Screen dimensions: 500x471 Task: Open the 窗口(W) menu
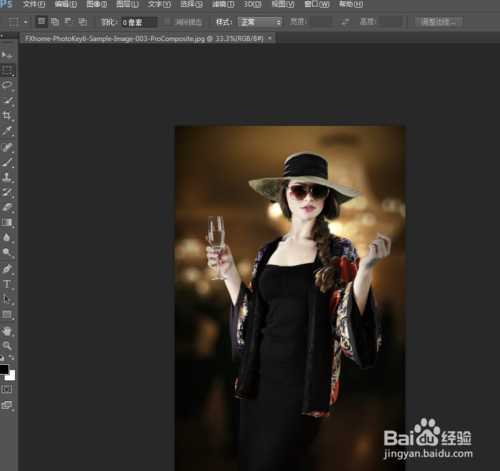(317, 4)
